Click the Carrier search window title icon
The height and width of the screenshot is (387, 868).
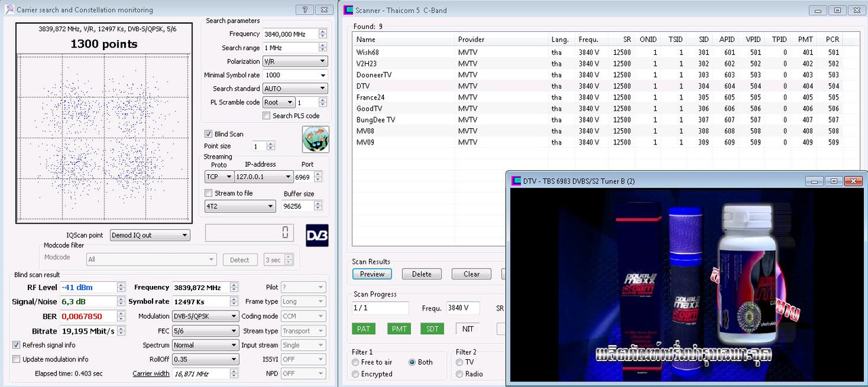click(9, 9)
